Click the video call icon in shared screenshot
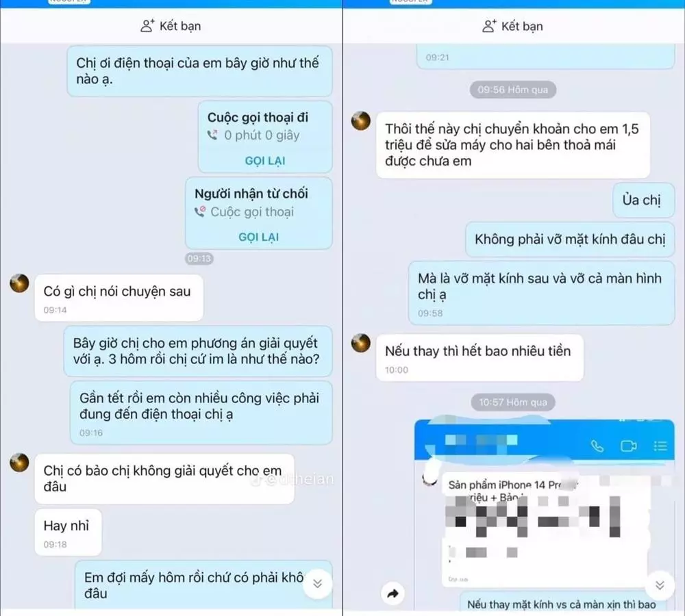685x616 pixels. (628, 446)
